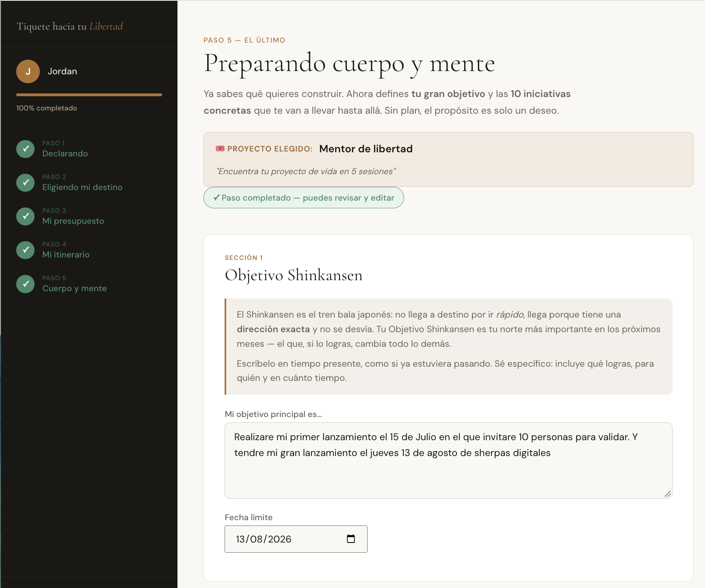
Task: Click the PROYECTO ELEGIDO label
Action: (270, 149)
